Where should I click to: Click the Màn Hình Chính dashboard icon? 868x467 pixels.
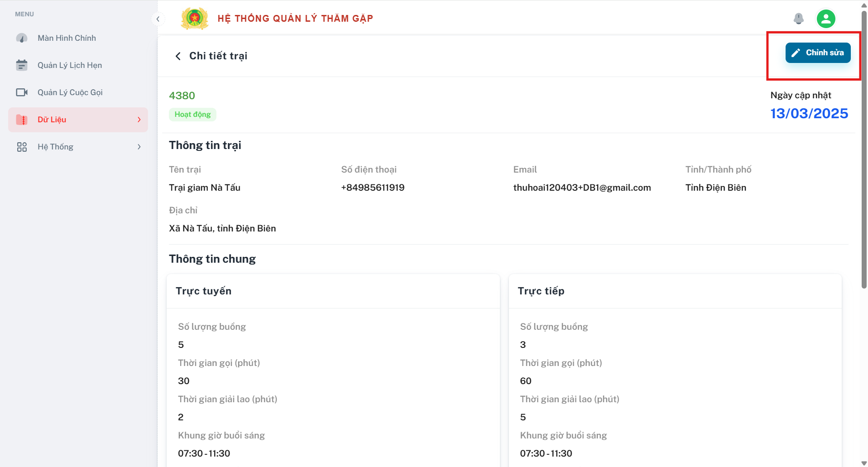coord(22,38)
